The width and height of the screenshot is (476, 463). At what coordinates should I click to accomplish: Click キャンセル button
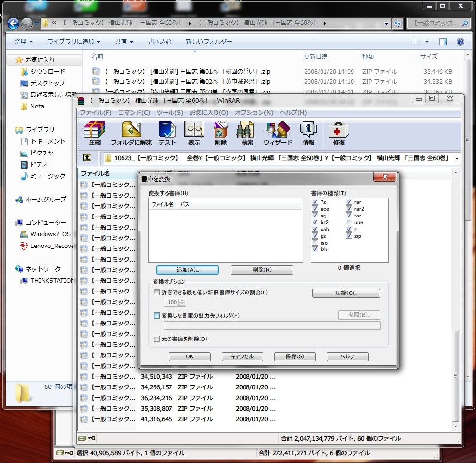click(242, 356)
